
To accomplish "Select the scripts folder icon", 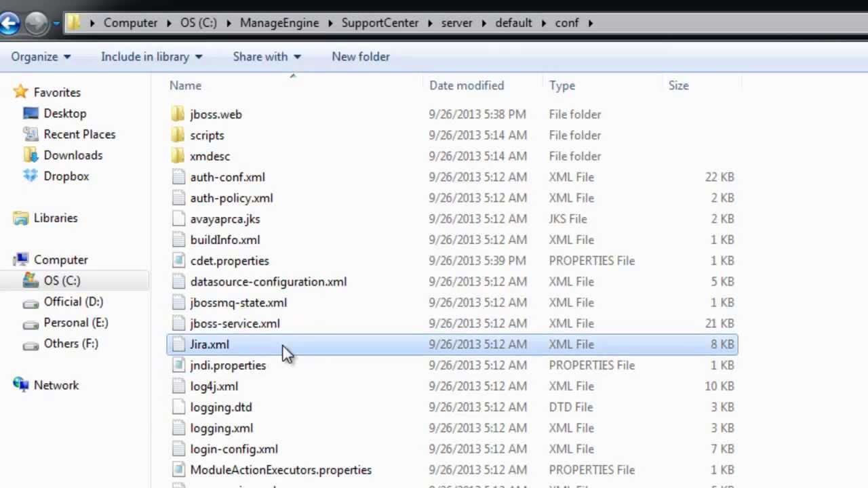I will click(178, 135).
